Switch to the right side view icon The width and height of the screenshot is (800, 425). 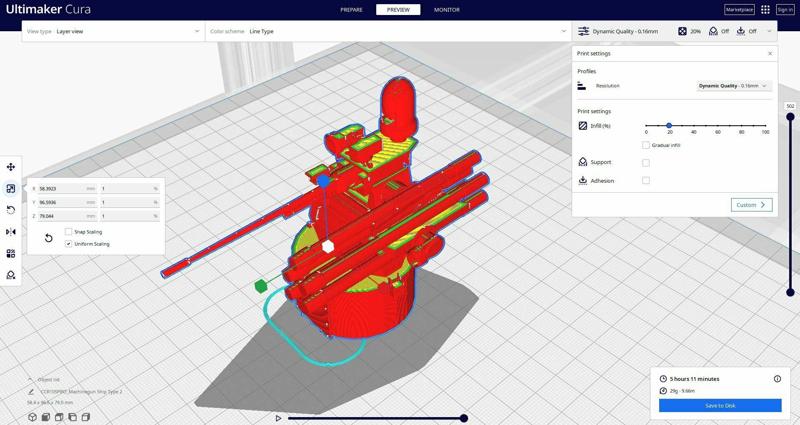[86, 417]
